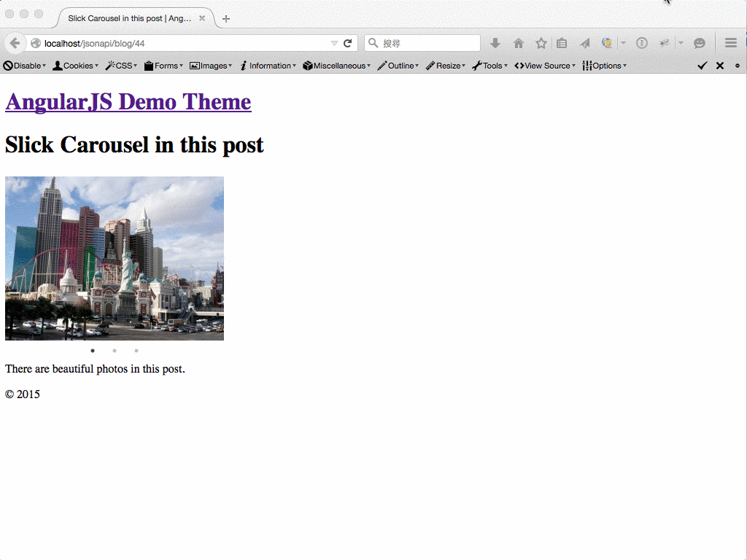Click the Pocket paper-plane icon

(584, 43)
